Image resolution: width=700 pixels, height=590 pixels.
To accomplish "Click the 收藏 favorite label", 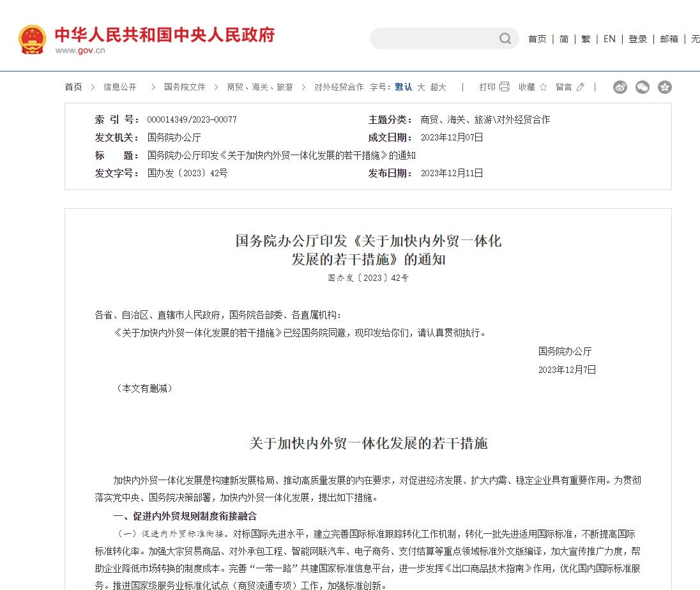I will point(527,87).
